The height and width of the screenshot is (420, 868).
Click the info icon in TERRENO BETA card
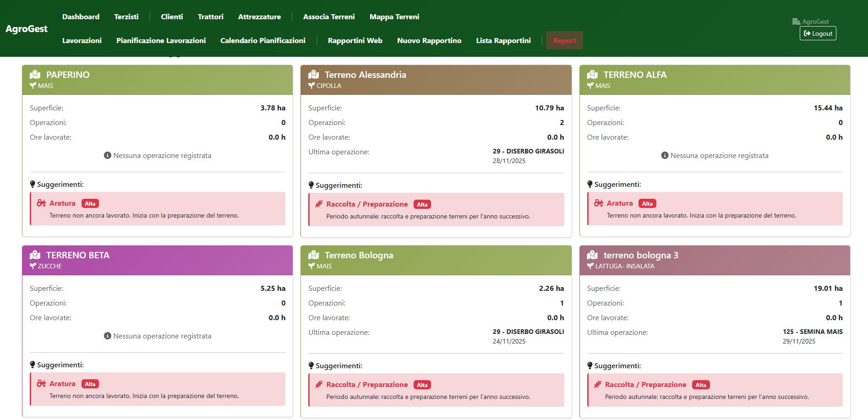[x=108, y=336]
